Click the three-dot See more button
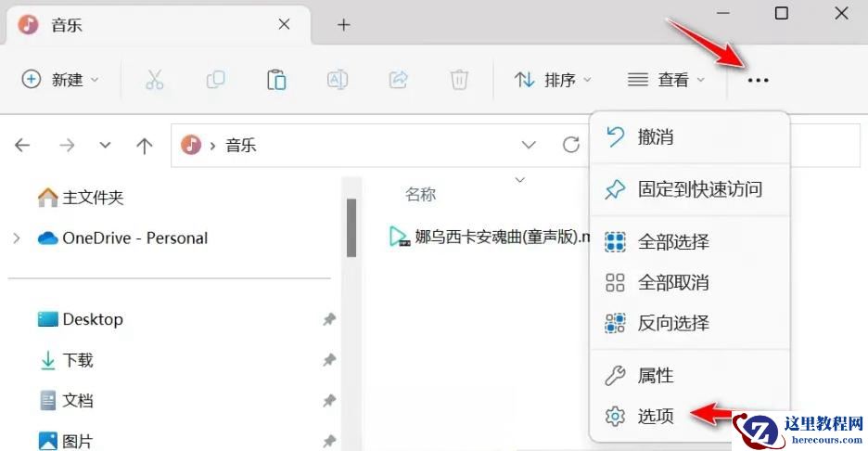The width and height of the screenshot is (868, 451). coord(758,81)
